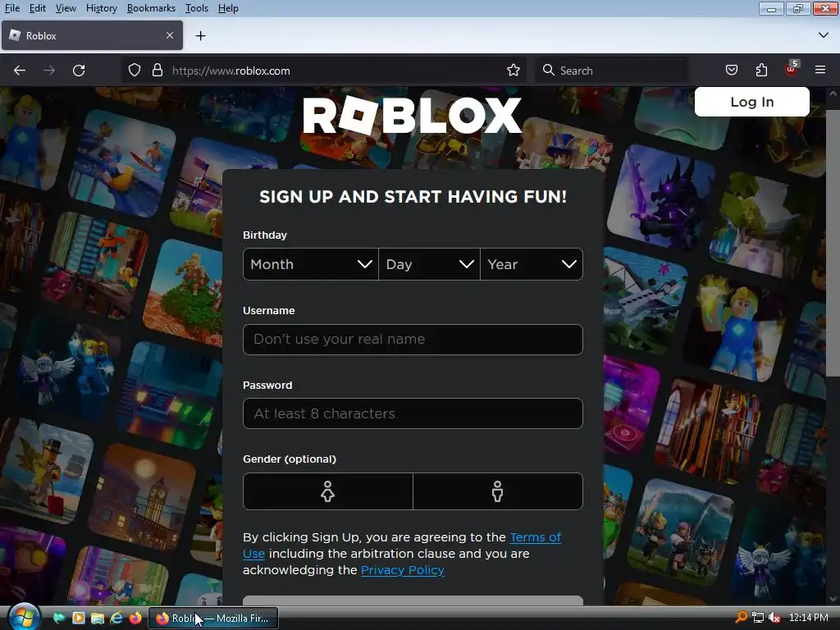Click the Log In button
The height and width of the screenshot is (630, 840).
point(751,102)
